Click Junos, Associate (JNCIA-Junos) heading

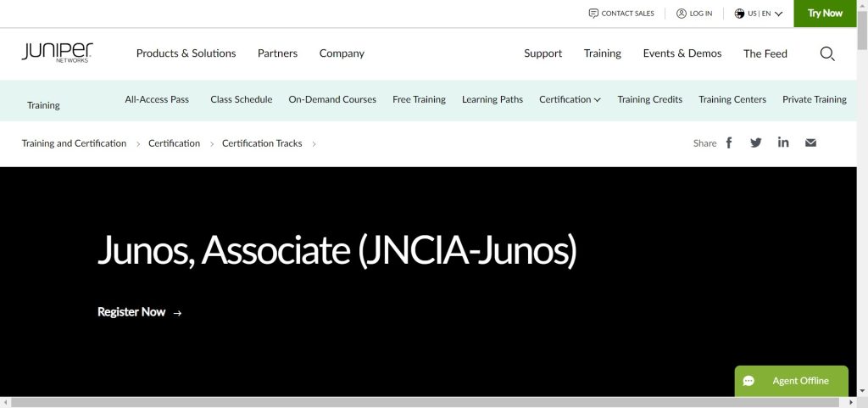point(337,251)
